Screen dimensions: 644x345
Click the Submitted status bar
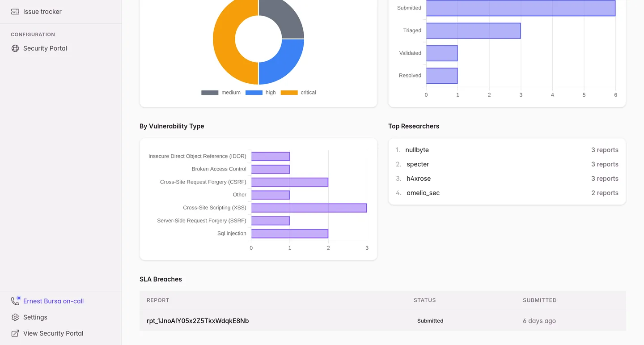(521, 8)
